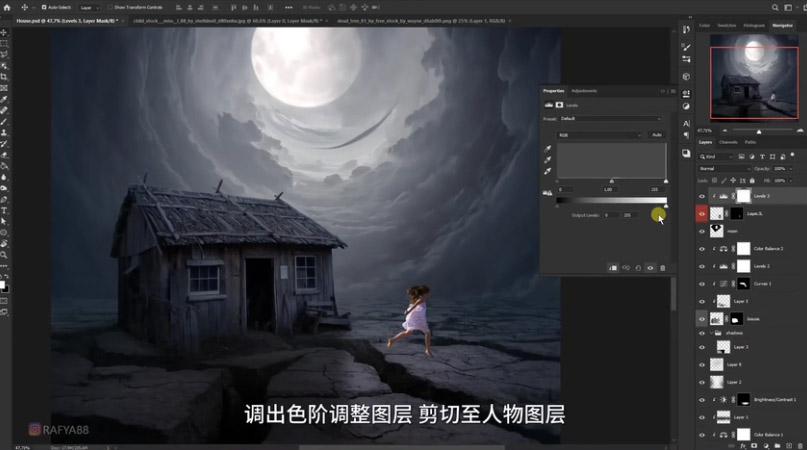The image size is (807, 450).
Task: Hide the Color Balance 2 layer
Action: [702, 248]
